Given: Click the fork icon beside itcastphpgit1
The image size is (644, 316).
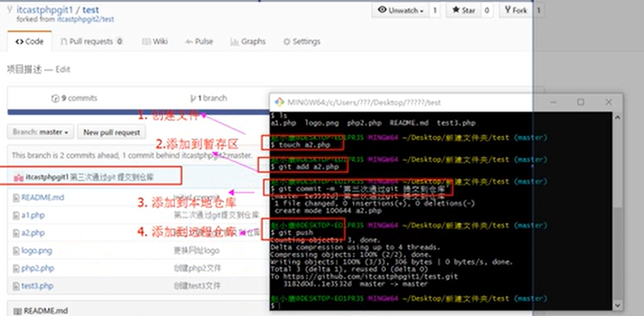Looking at the screenshot, I should (x=10, y=10).
